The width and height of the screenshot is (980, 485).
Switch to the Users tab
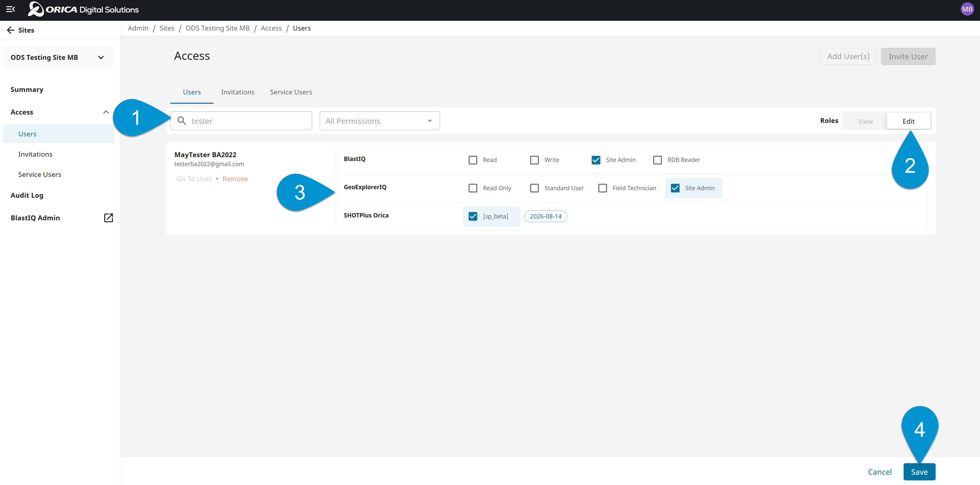pyautogui.click(x=192, y=92)
